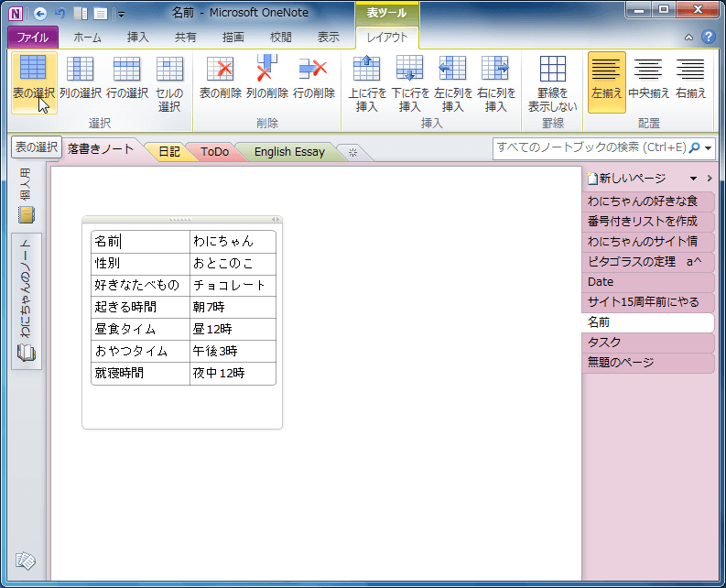Image resolution: width=726 pixels, height=588 pixels.
Task: Open page わにちゃんの好きな食
Action: tap(647, 201)
